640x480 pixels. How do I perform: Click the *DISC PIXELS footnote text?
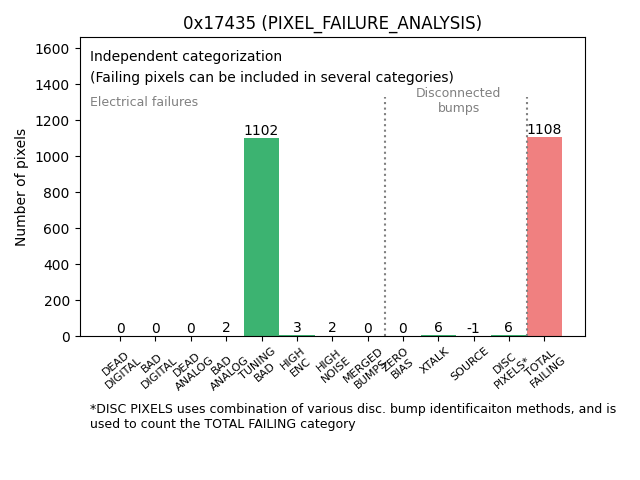(352, 416)
